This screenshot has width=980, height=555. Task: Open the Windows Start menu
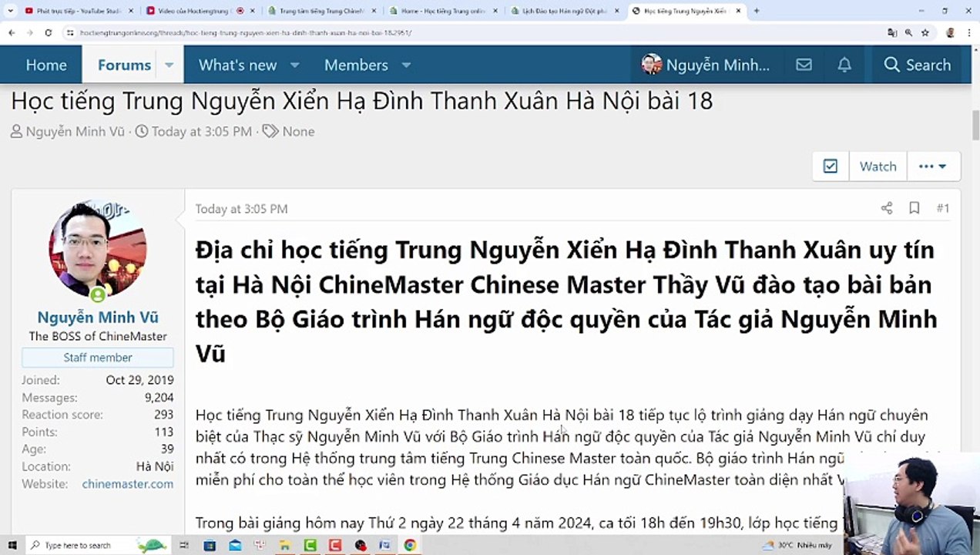[12, 545]
